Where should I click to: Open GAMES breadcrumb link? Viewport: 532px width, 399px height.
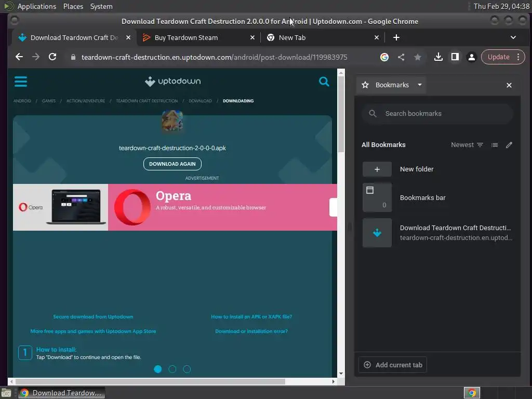click(x=48, y=101)
